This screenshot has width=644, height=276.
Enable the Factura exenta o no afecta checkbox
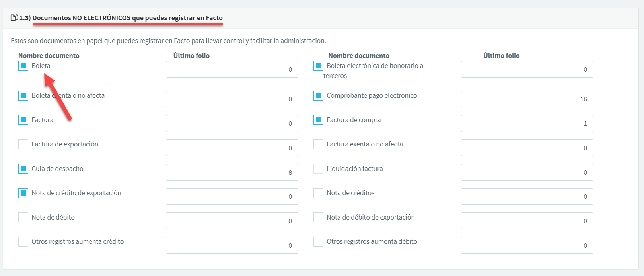(x=318, y=144)
